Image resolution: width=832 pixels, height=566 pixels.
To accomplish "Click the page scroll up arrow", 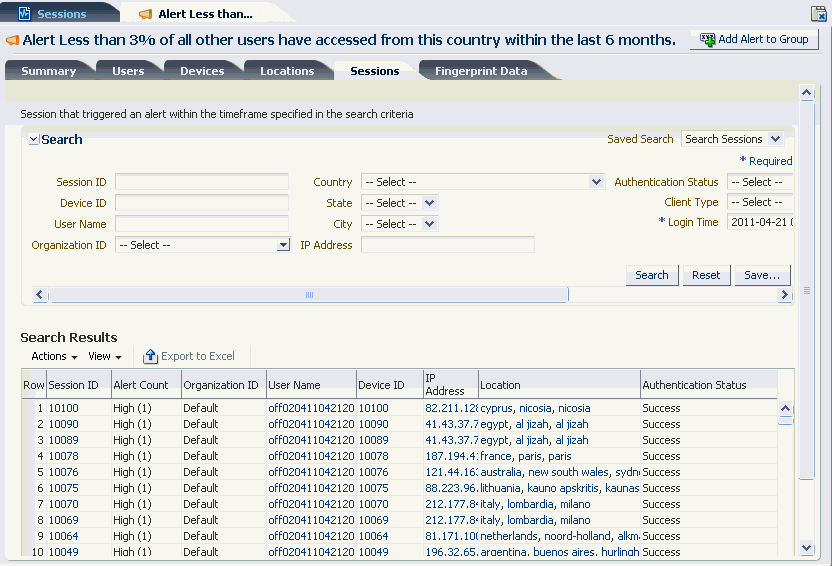I will (x=807, y=93).
